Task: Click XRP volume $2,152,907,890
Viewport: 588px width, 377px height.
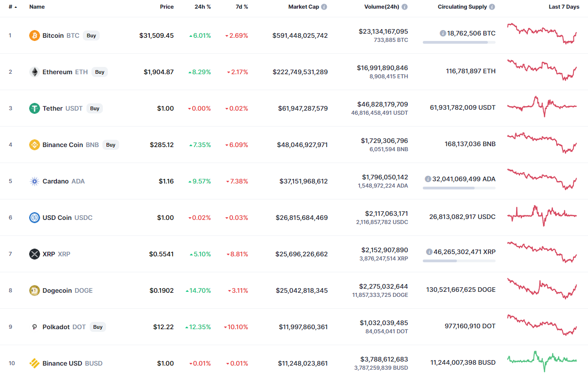Action: tap(385, 250)
